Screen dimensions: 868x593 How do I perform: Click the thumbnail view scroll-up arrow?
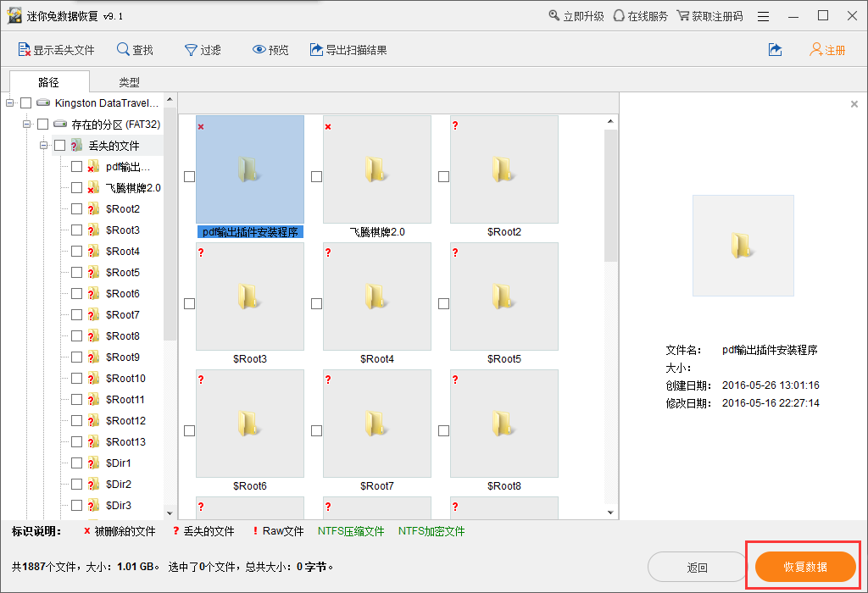610,121
